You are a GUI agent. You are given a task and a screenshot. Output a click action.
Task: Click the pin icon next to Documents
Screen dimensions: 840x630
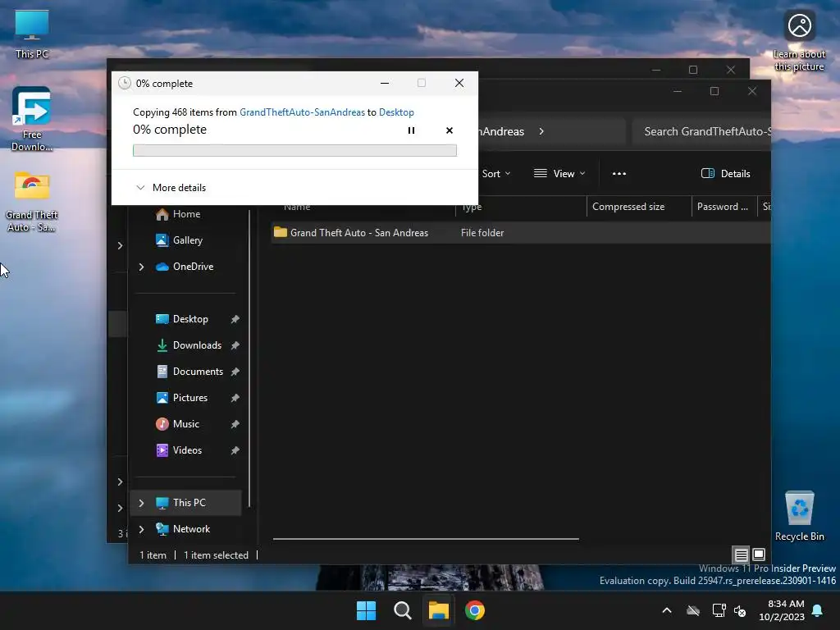point(235,372)
